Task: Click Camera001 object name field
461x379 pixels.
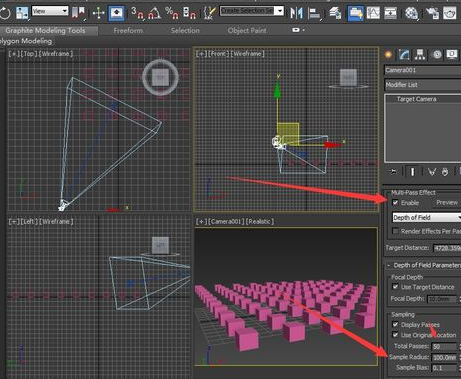Action: tap(423, 70)
